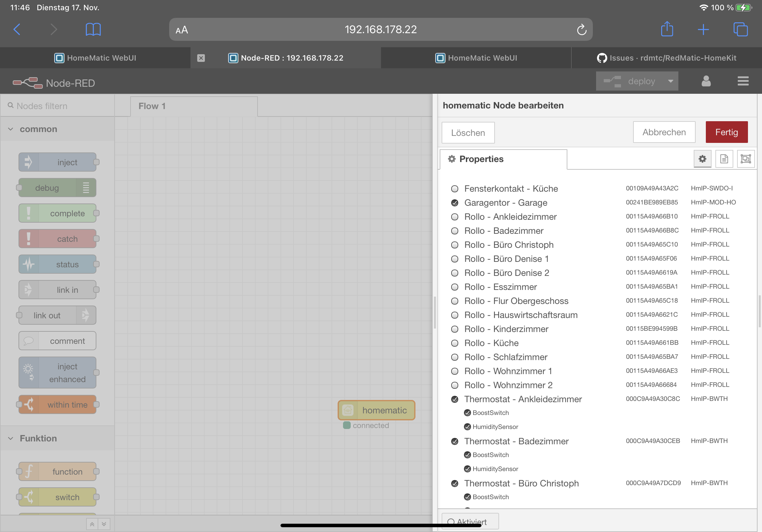Viewport: 762px width, 532px height.
Task: Open the Safari tab overview icon
Action: [740, 30]
